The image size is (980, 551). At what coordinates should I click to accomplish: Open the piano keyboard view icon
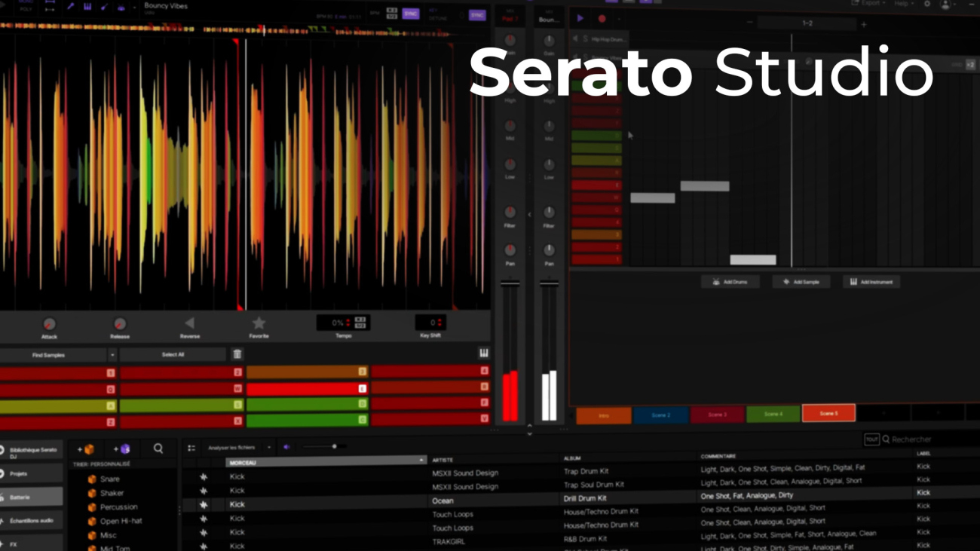coord(483,354)
